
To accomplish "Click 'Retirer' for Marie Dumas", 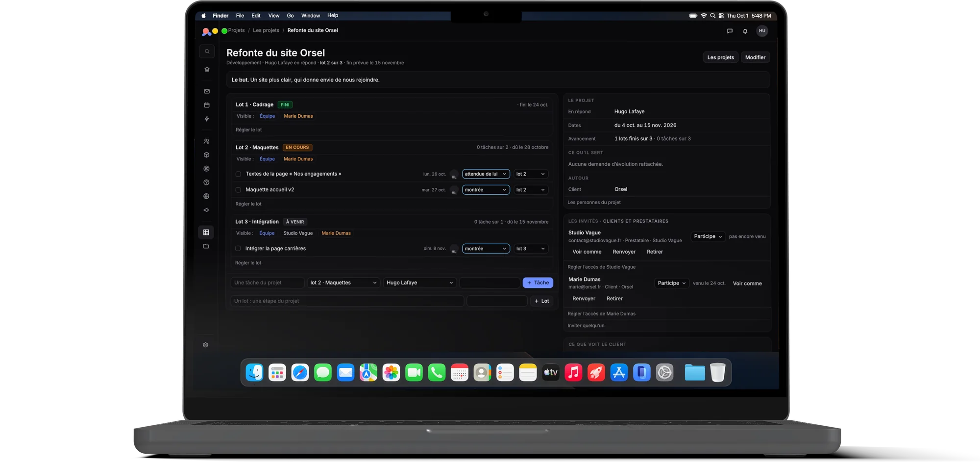I will tap(614, 299).
